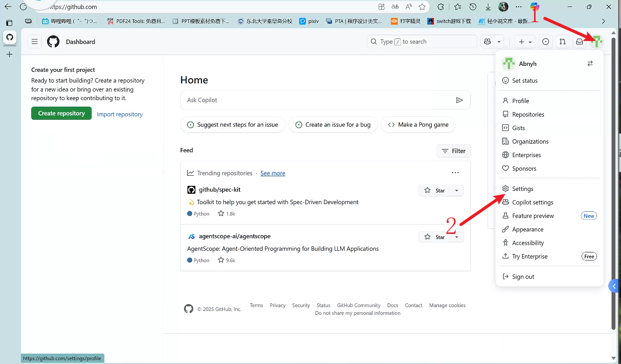
Task: Click Set status in the user menu
Action: pos(550,81)
